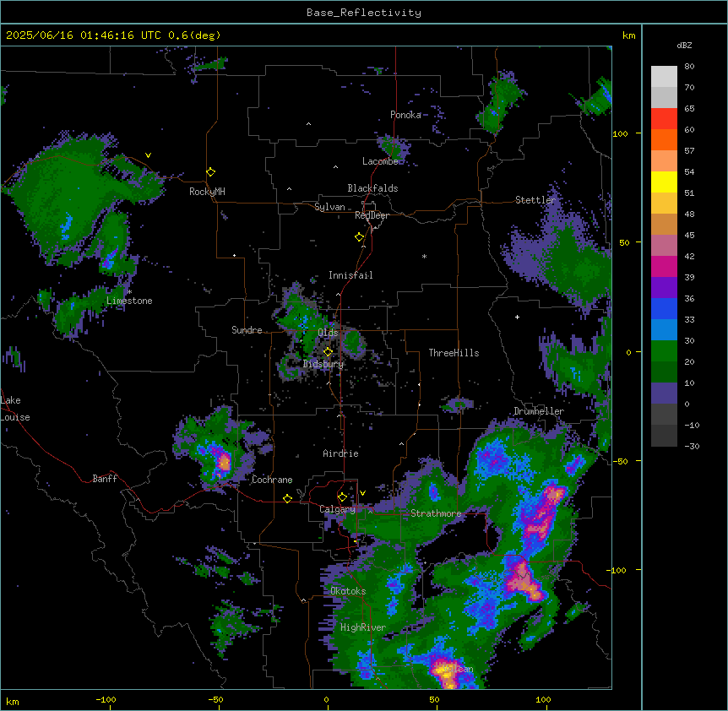Select the Lake Louise label at left edge
Image resolution: width=728 pixels, height=711 pixels.
point(15,409)
